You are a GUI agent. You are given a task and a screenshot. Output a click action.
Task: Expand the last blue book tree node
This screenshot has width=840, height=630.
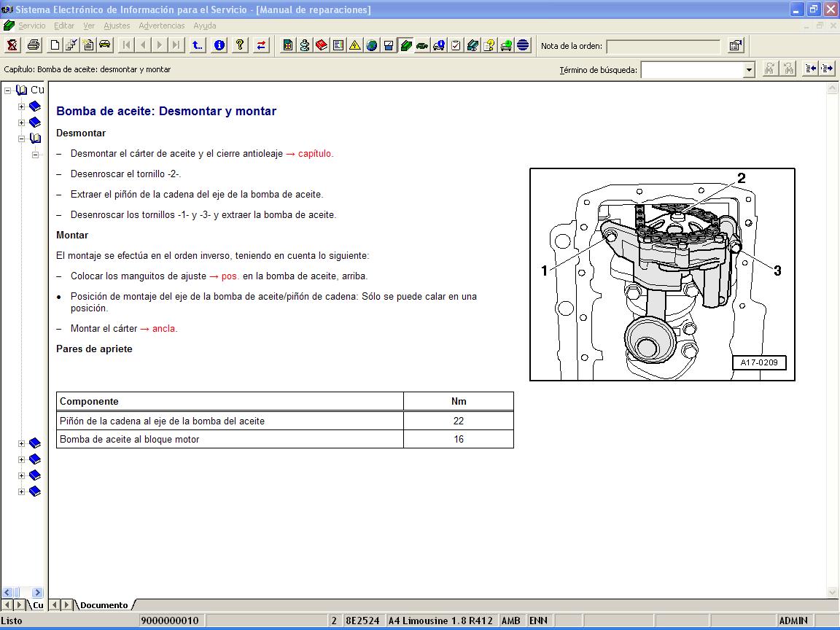click(21, 491)
